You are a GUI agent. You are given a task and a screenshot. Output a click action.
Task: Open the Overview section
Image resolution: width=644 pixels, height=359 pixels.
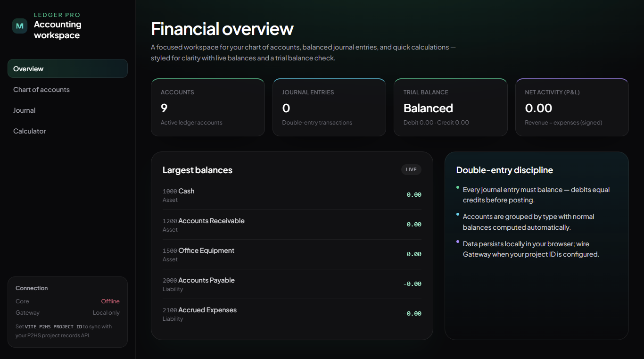click(x=67, y=68)
